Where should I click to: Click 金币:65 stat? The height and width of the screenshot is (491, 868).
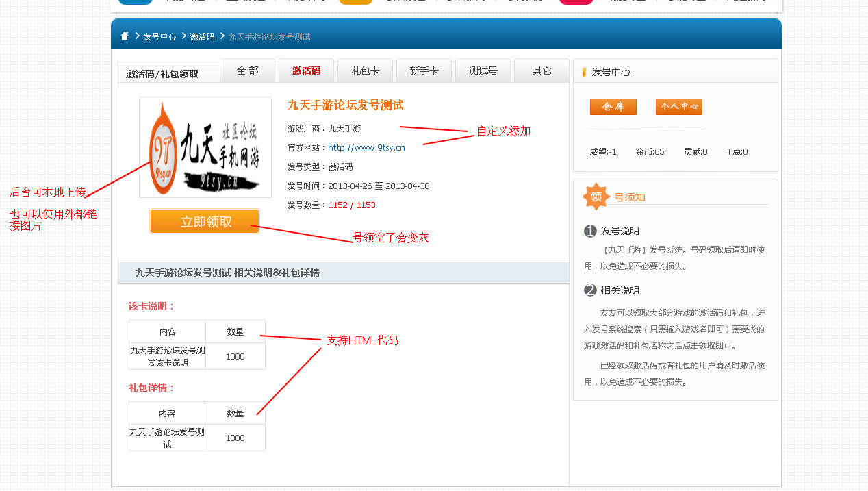[x=650, y=152]
